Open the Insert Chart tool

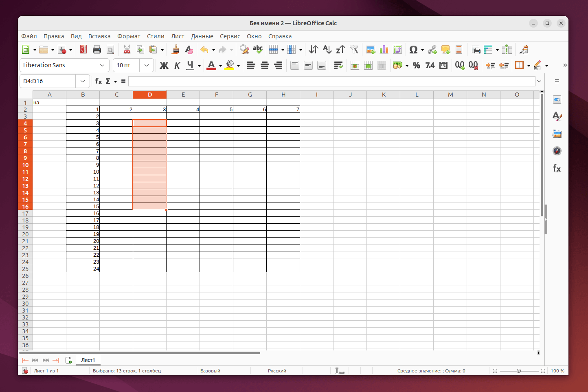[x=384, y=50]
